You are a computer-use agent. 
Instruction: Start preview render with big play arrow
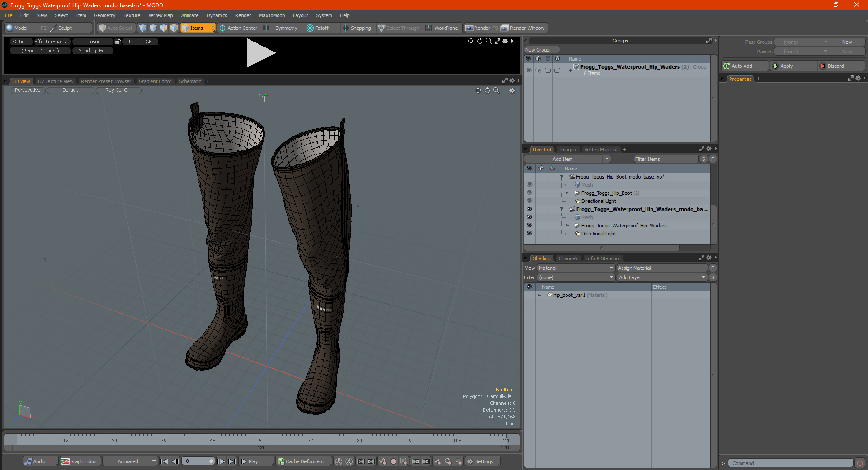tap(261, 53)
